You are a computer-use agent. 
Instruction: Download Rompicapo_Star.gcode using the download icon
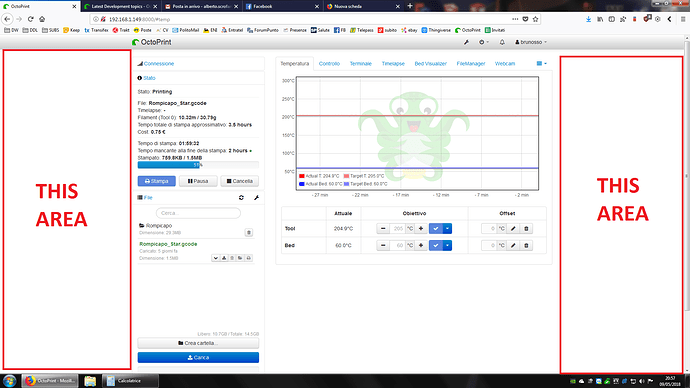pyautogui.click(x=224, y=258)
